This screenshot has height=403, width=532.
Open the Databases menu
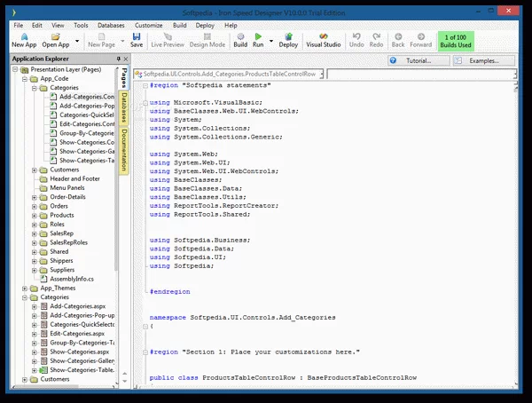tap(111, 26)
